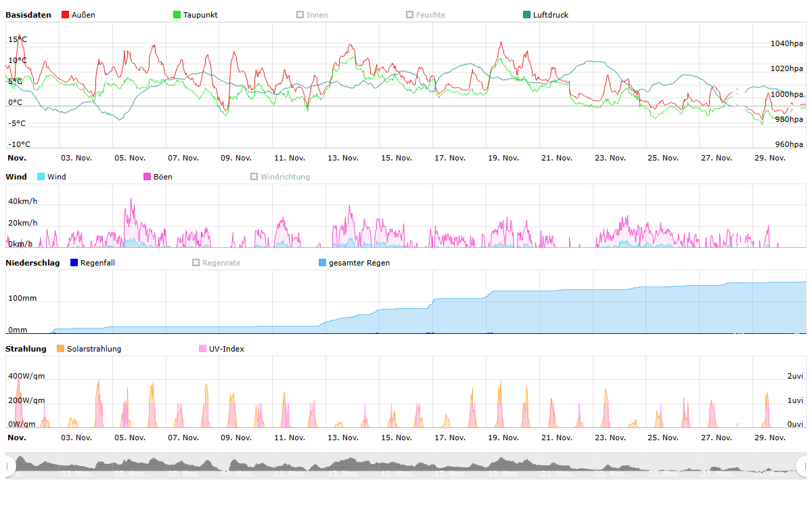Click the gray navigator overview strip
Screen dimensions: 812x508
click(x=406, y=466)
